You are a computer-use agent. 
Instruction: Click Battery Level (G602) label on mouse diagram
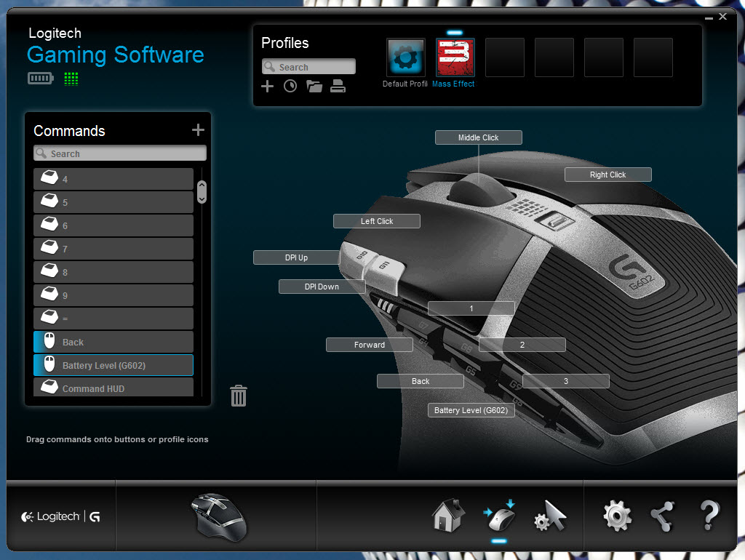coord(471,410)
